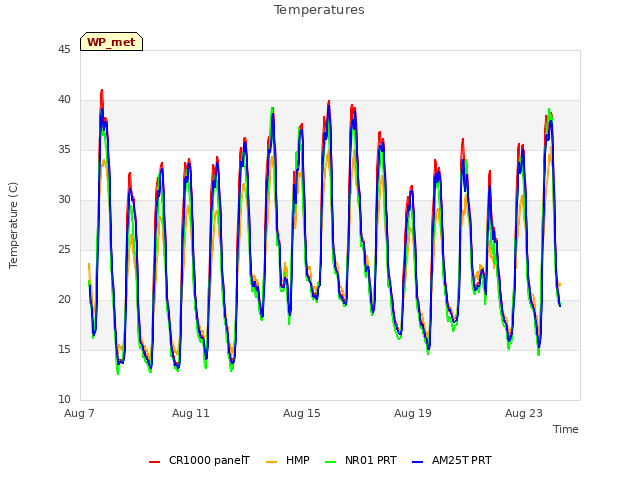This screenshot has height=480, width=640.
Task: Click the Aug 23 x-axis label
Action: [x=524, y=413]
